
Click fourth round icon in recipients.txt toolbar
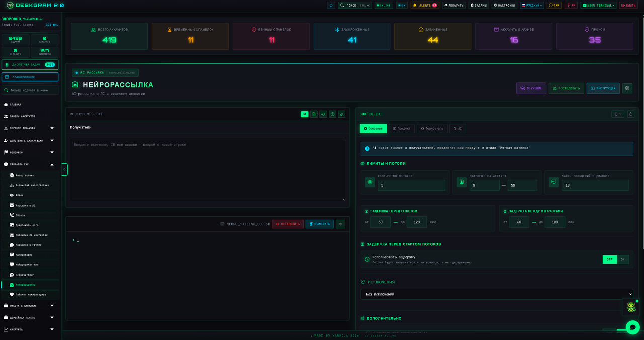pos(332,114)
